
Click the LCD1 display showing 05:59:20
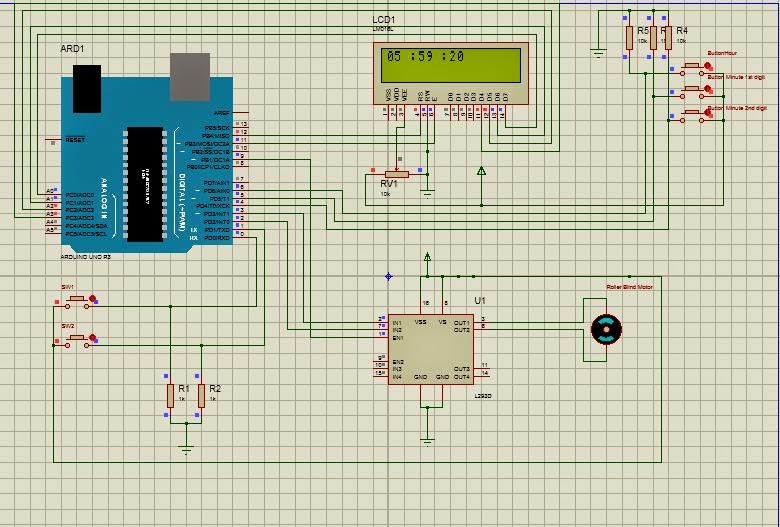[451, 74]
